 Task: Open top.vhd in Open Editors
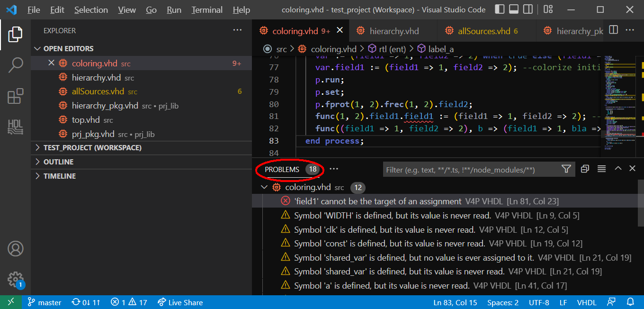(142, 120)
